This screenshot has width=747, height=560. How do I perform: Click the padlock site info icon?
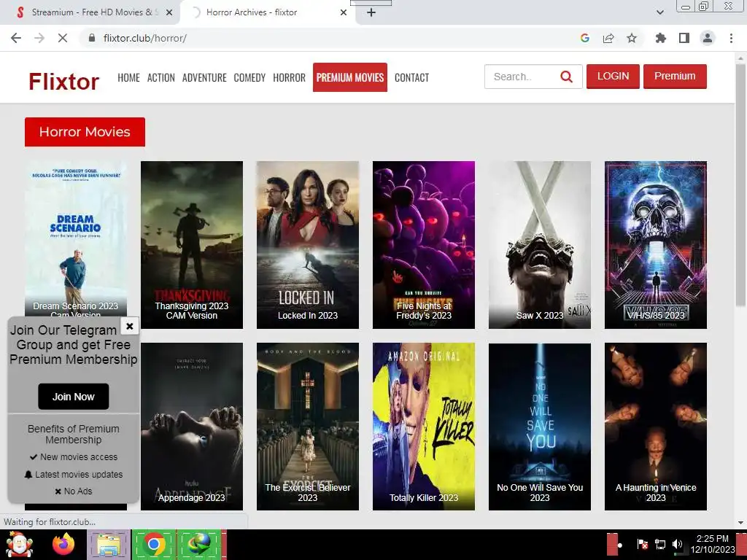tap(92, 38)
